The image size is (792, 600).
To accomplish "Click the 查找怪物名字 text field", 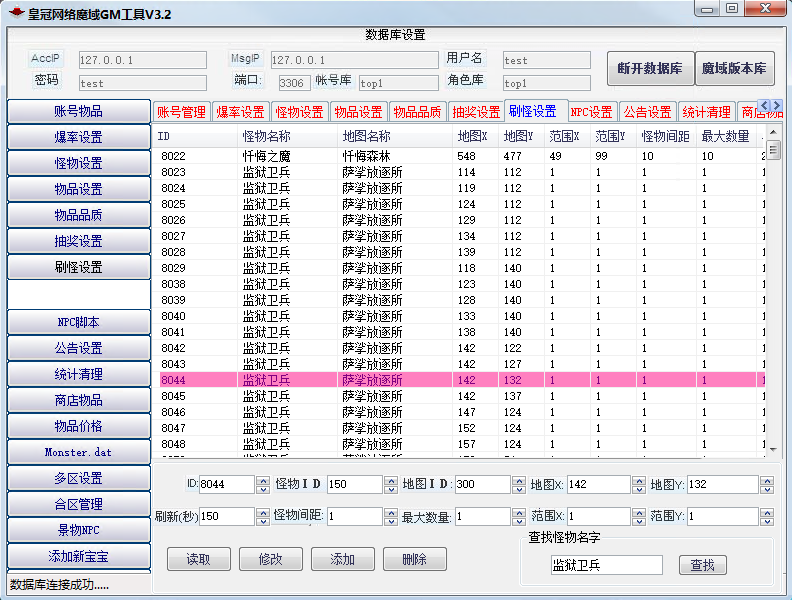I will point(606,565).
